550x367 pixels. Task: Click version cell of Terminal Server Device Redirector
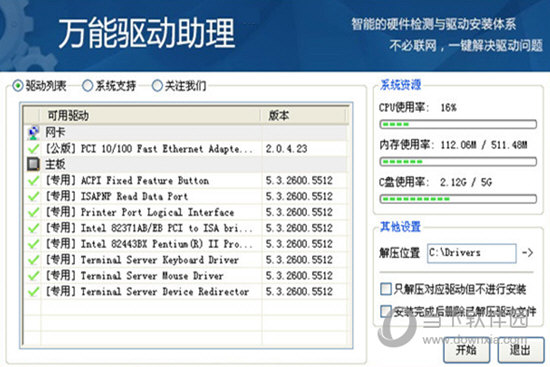299,291
